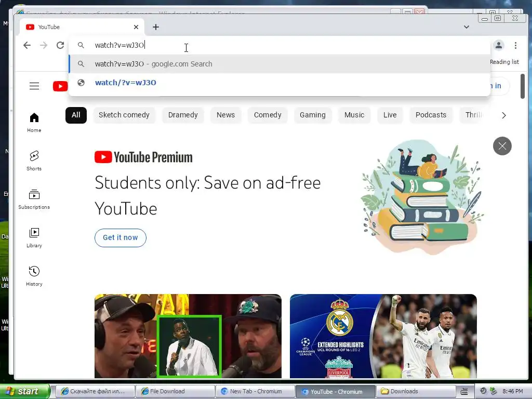
Task: Click the forward navigation arrow
Action: pyautogui.click(x=44, y=45)
